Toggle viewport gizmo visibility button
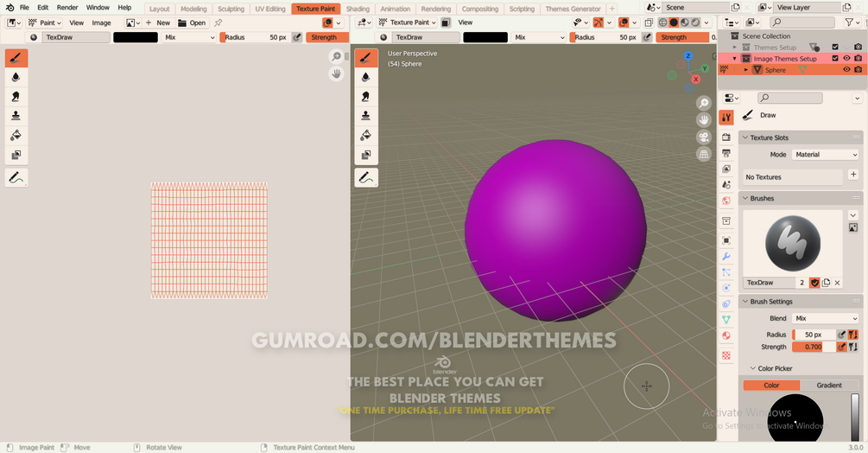The image size is (868, 453). [x=598, y=22]
